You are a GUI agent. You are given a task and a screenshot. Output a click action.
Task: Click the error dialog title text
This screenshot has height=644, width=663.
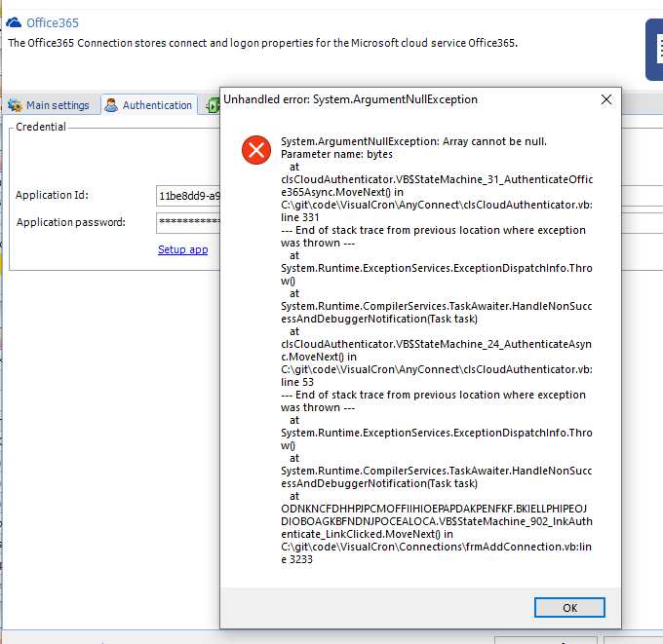[x=350, y=99]
